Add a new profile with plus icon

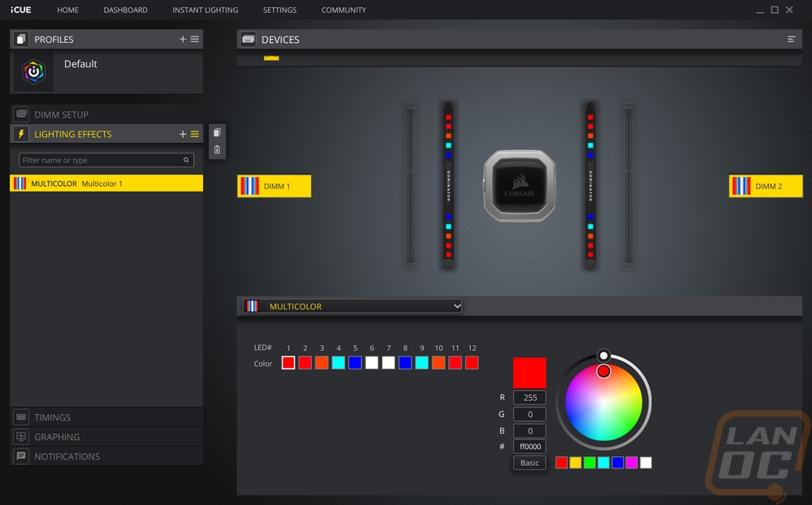[182, 39]
